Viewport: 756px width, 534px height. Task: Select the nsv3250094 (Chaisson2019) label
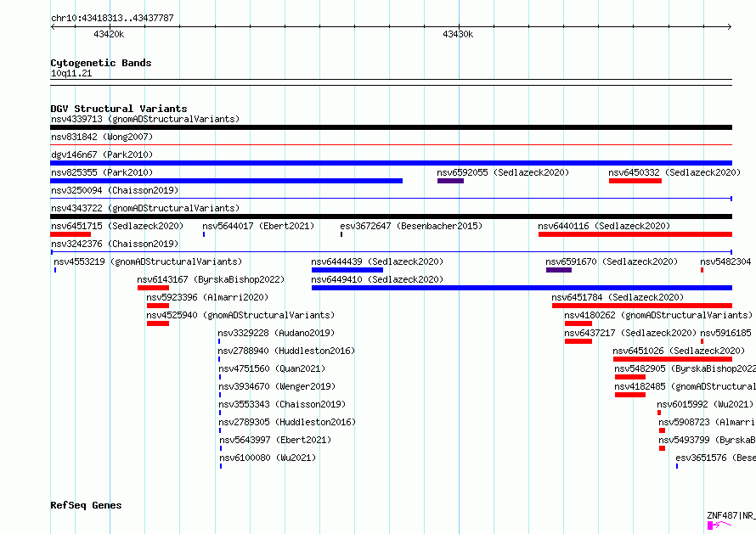pos(115,190)
